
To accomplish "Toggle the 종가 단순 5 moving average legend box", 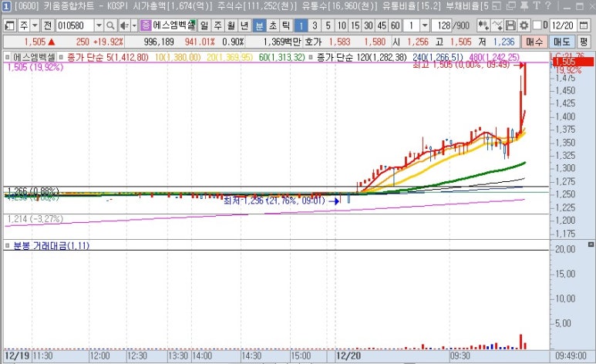I will tap(61, 57).
